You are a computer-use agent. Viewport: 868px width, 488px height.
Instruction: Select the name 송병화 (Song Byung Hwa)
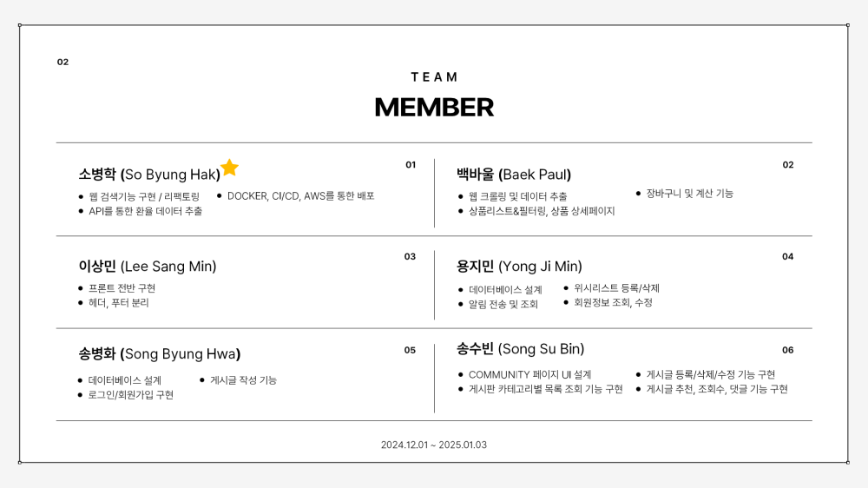pos(160,354)
